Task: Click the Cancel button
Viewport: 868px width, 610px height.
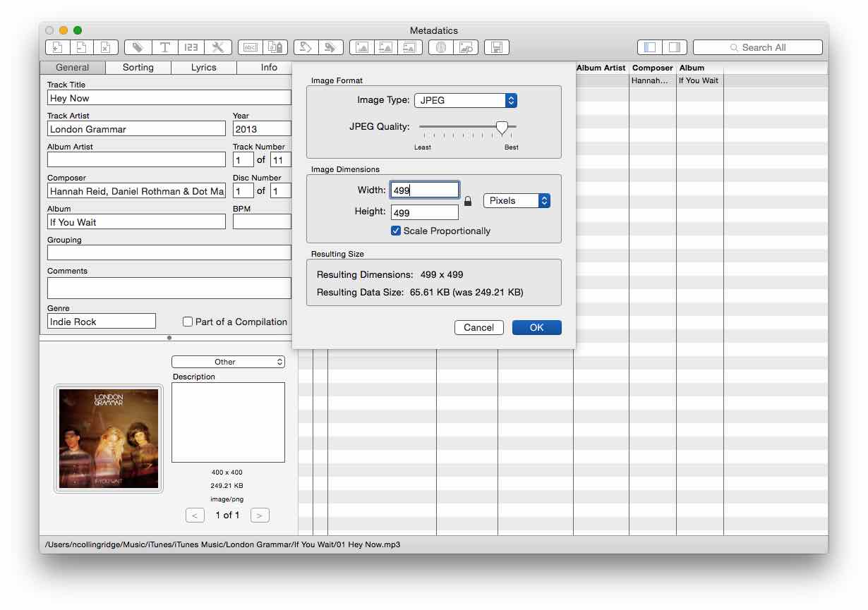Action: tap(479, 327)
